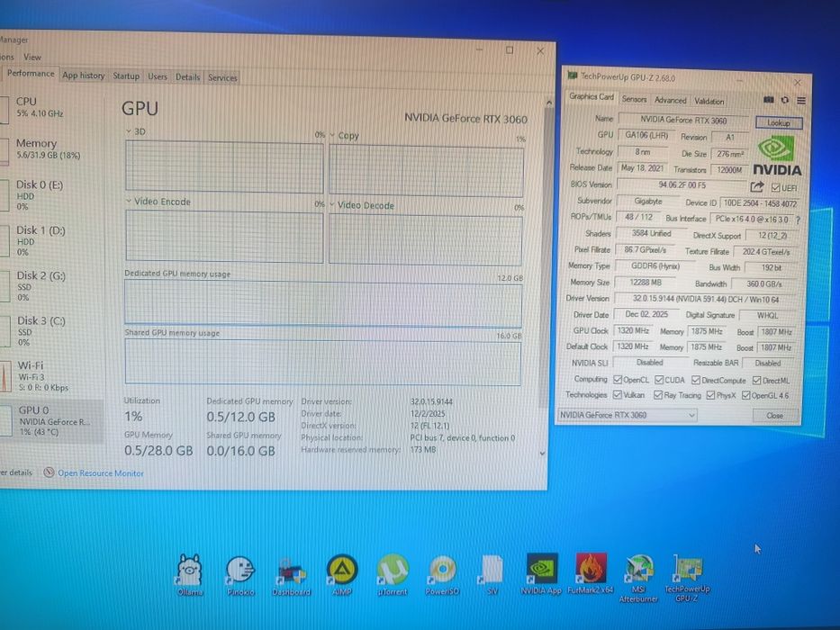Open the PowerISO desktop shortcut
Image resolution: width=840 pixels, height=630 pixels.
click(x=442, y=575)
